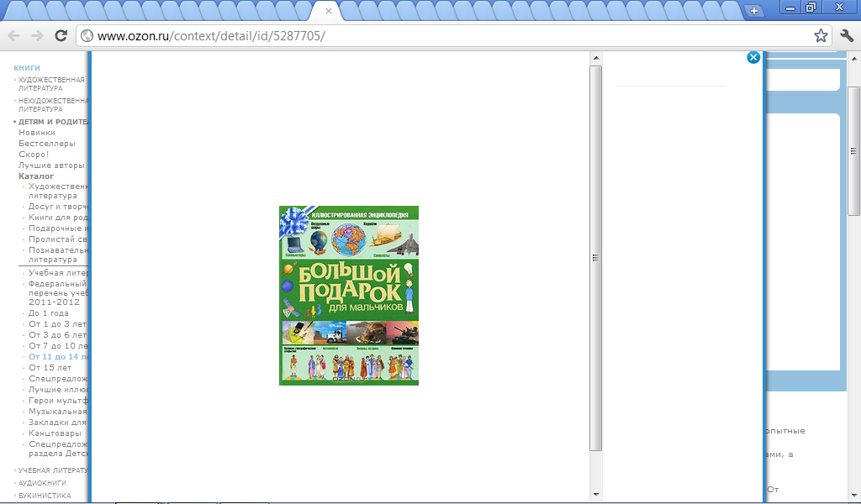The image size is (861, 504).
Task: Open НЕХУДОЖЕСТВЕННАЯ ЛИТЕРАТУРА category
Action: pyautogui.click(x=53, y=105)
